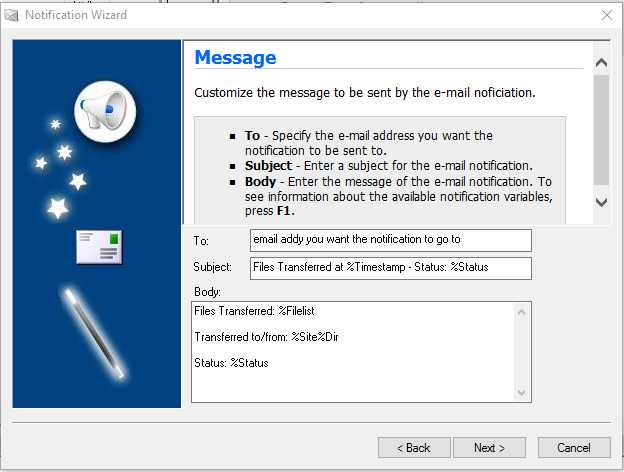624x472 pixels.
Task: Click the 'Body:' field label
Action: [x=207, y=292]
